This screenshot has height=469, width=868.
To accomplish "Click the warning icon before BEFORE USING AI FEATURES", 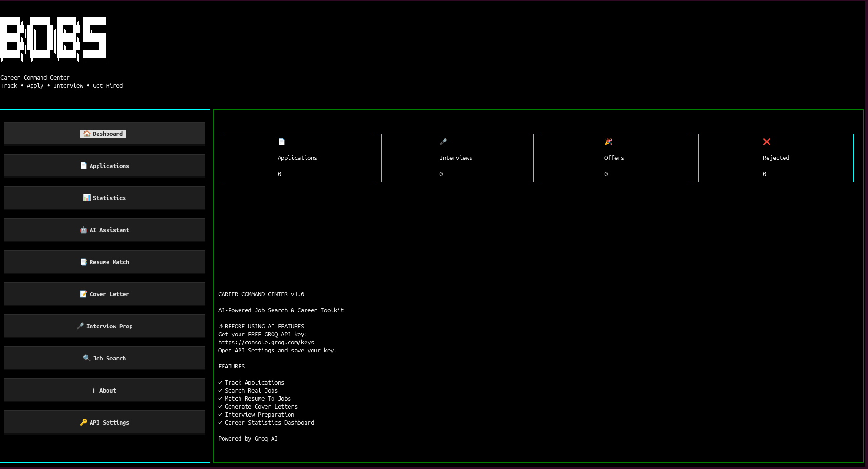I will tap(221, 326).
